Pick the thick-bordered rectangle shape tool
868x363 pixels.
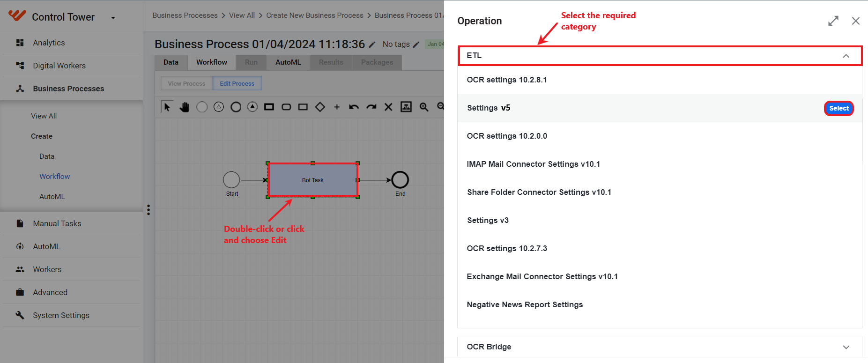[x=269, y=107]
